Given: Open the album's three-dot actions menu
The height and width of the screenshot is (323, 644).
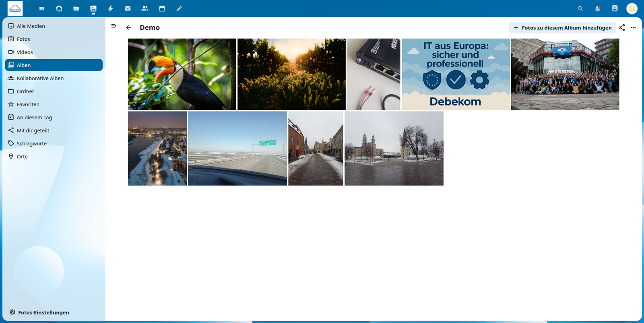Looking at the screenshot, I should point(634,28).
